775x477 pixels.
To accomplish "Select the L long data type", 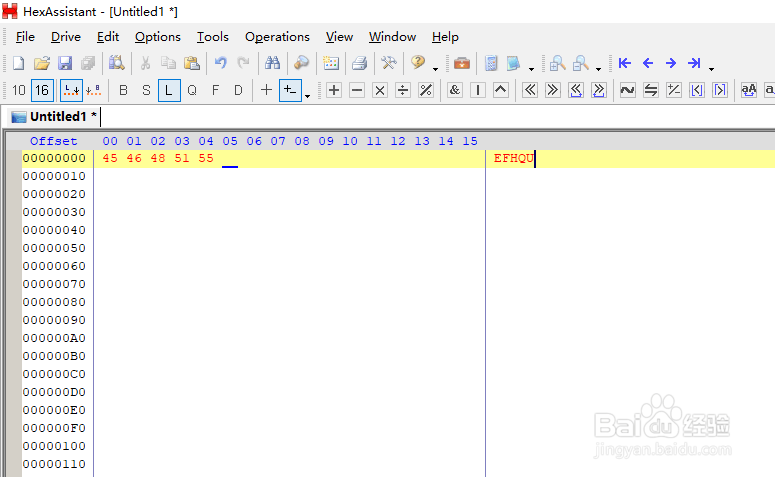I will tap(169, 90).
